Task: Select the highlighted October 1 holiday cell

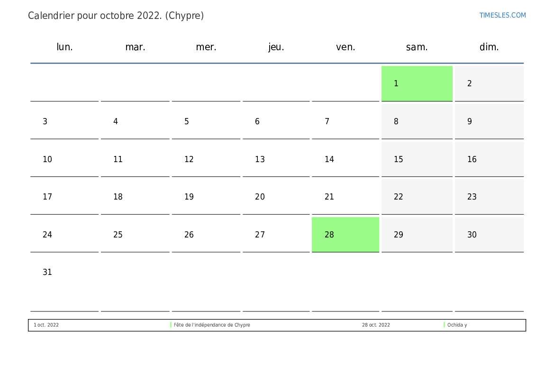Action: point(417,83)
